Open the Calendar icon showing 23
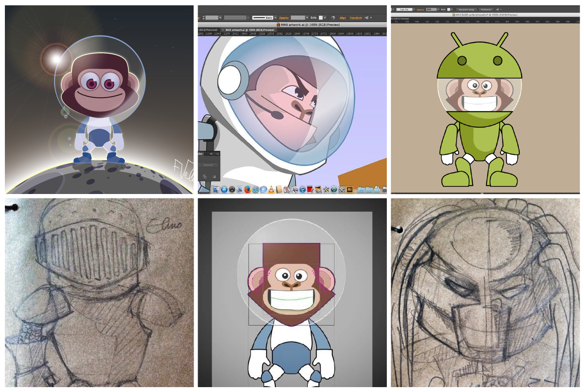584x392 pixels. [287, 190]
